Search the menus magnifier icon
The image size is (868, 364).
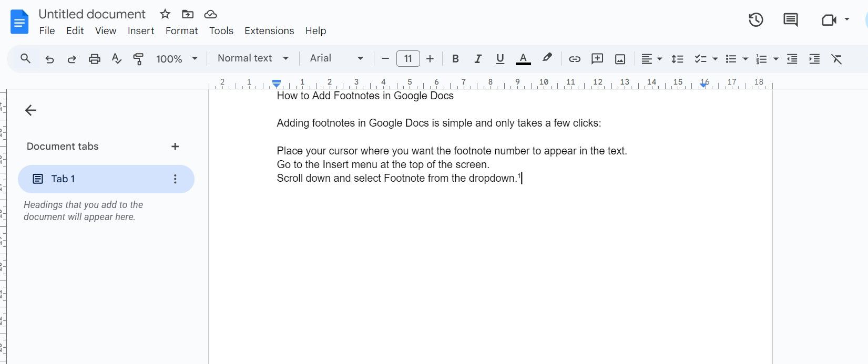click(25, 58)
